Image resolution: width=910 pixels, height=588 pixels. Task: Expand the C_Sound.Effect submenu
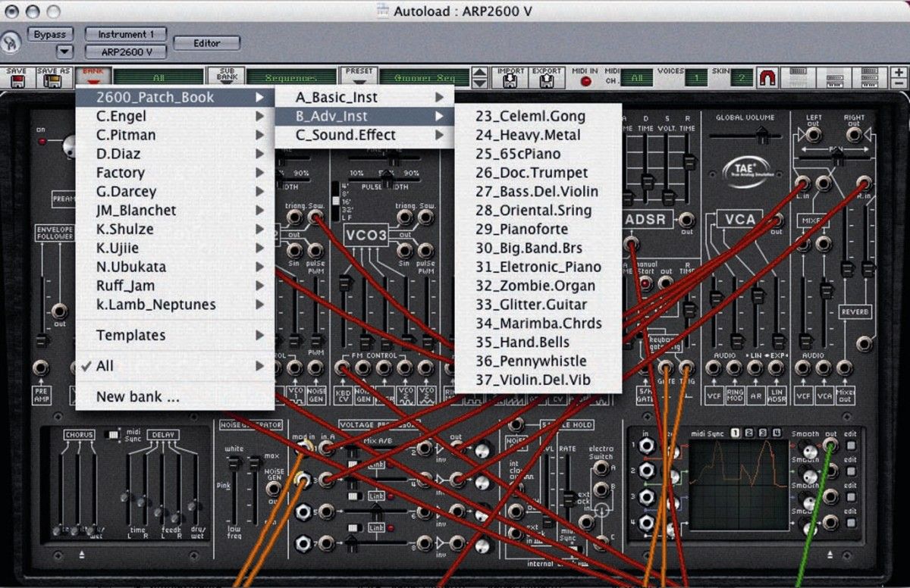364,135
